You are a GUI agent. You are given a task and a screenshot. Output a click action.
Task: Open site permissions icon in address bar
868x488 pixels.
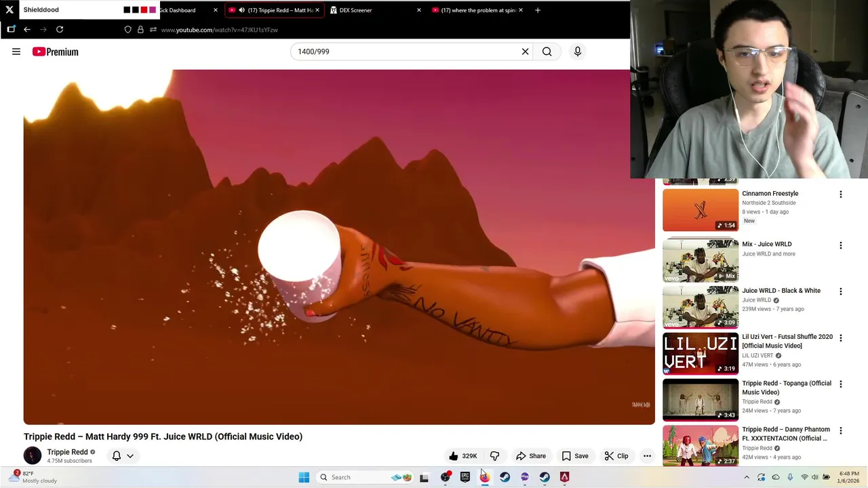pyautogui.click(x=153, y=30)
